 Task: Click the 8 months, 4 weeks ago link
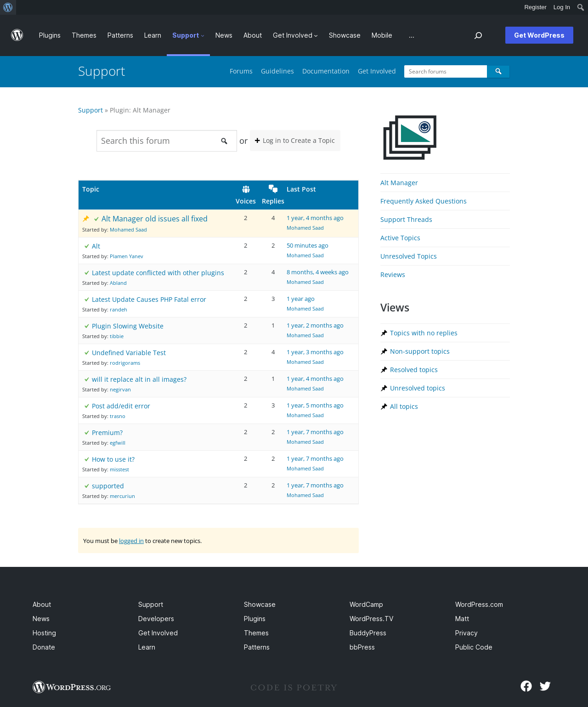[x=317, y=272]
